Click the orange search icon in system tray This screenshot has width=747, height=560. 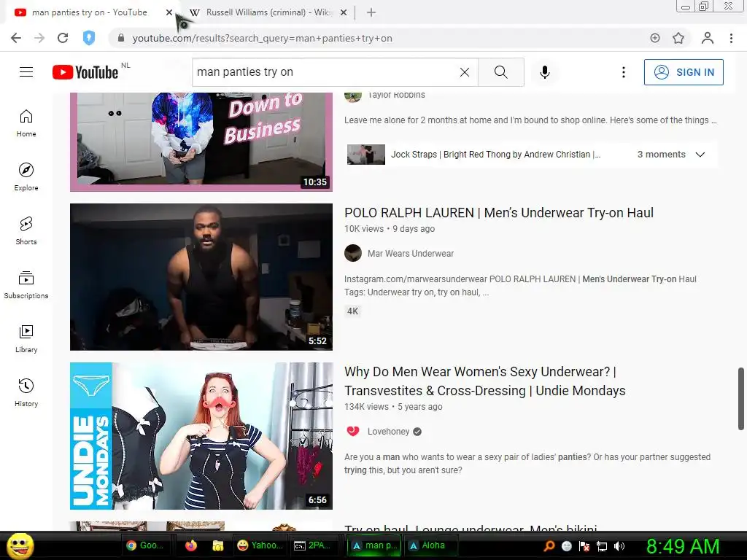point(549,546)
